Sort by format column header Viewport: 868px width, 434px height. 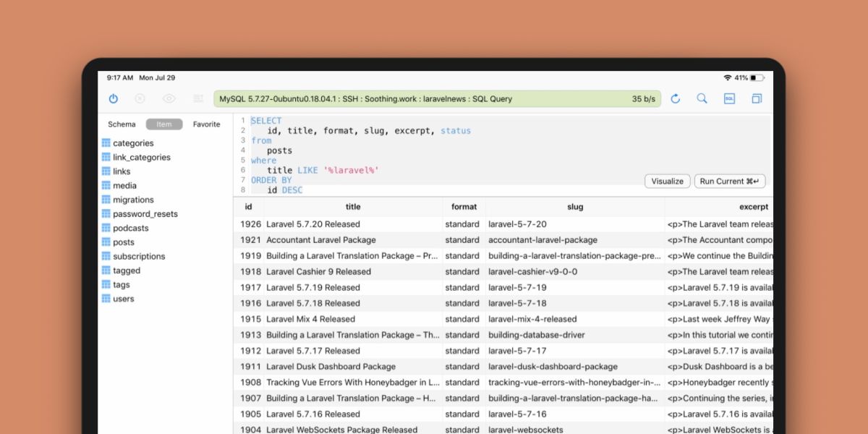click(x=464, y=207)
